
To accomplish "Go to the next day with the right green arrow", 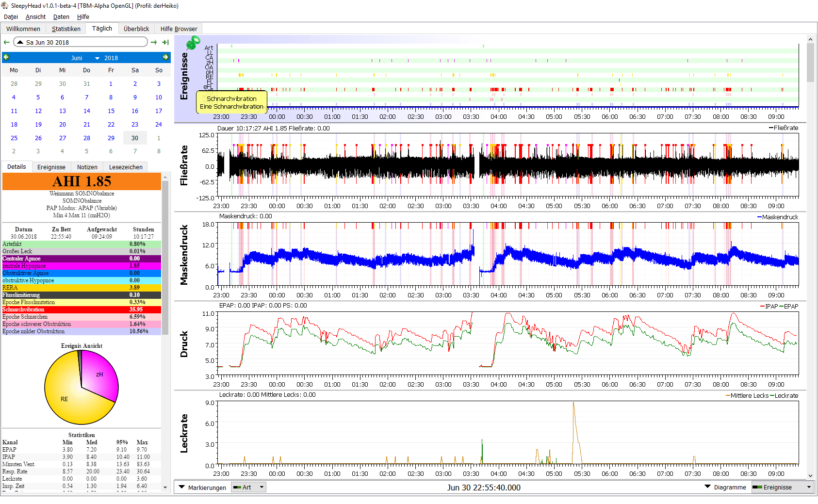I will pos(154,42).
